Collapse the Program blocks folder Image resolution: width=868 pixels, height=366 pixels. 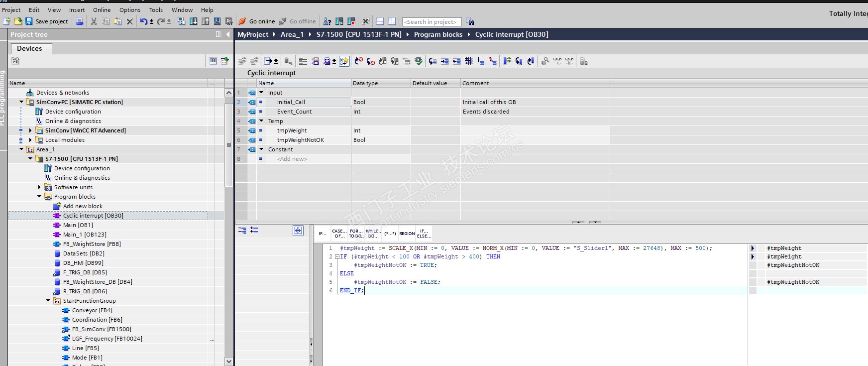click(x=40, y=197)
